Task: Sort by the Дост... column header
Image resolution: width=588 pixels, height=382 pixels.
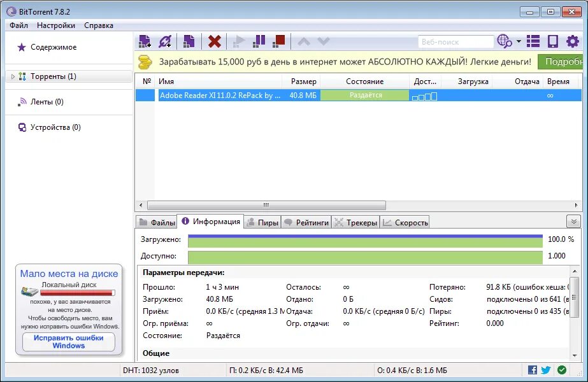Action: pos(426,81)
